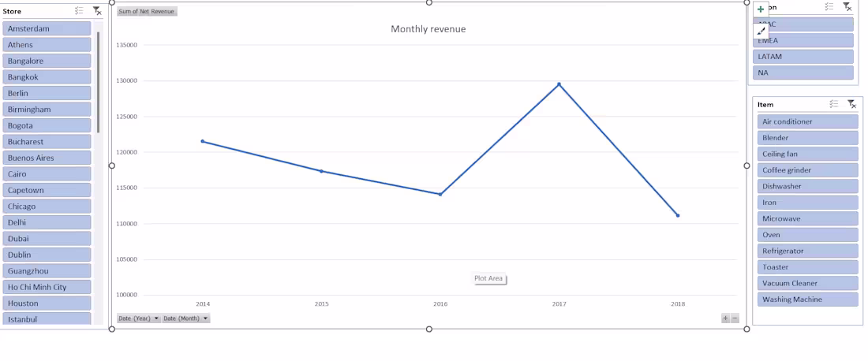Toggle multi-select in the Region slicer
Screen dimensions: 868x361
coord(829,6)
